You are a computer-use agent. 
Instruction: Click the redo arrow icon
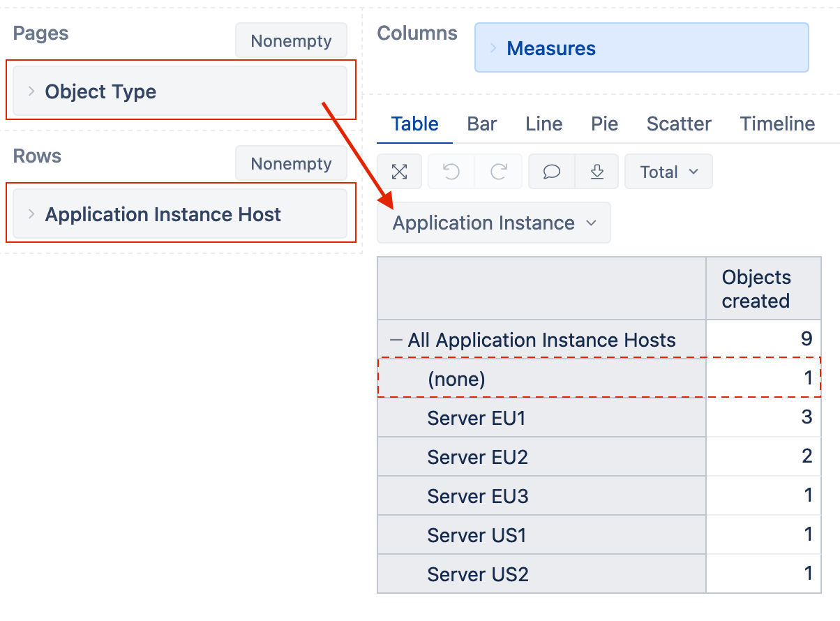pyautogui.click(x=498, y=172)
